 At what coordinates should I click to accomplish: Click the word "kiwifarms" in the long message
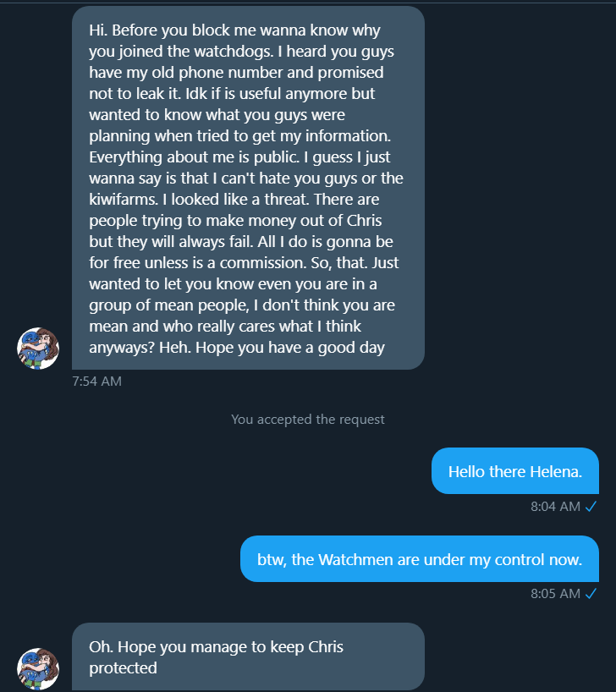click(124, 200)
